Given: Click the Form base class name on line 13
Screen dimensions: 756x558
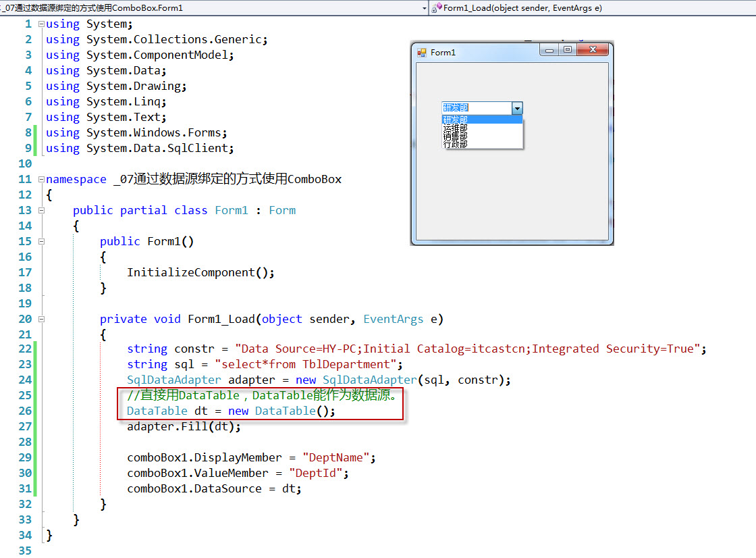Looking at the screenshot, I should (282, 211).
